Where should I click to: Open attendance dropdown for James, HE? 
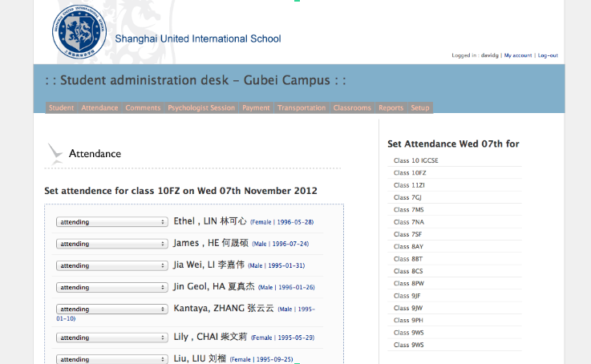tap(112, 244)
